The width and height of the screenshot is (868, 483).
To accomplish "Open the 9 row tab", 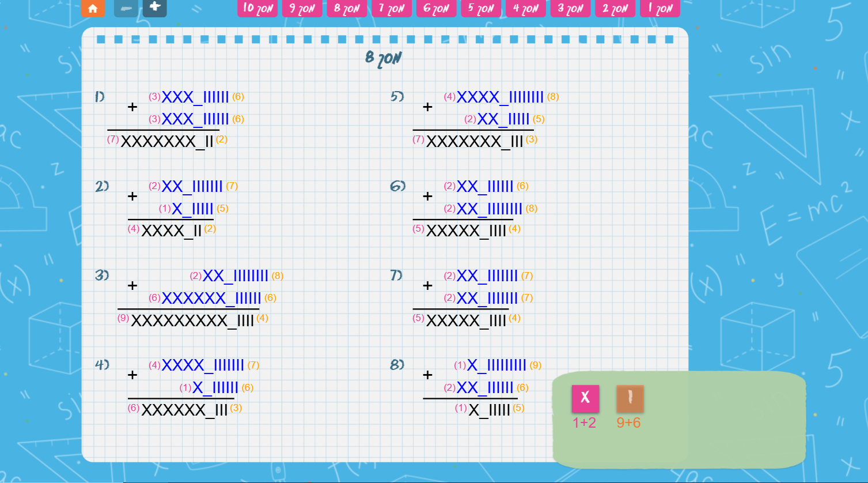I will [x=302, y=8].
